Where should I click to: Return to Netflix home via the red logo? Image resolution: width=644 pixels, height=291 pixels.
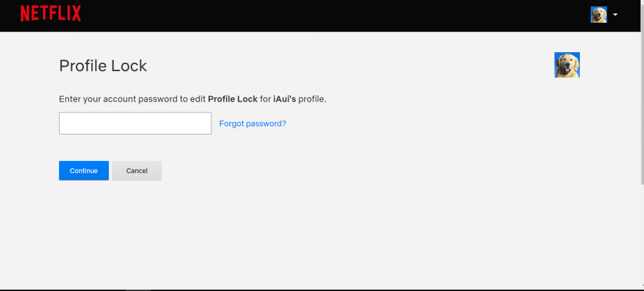click(50, 13)
